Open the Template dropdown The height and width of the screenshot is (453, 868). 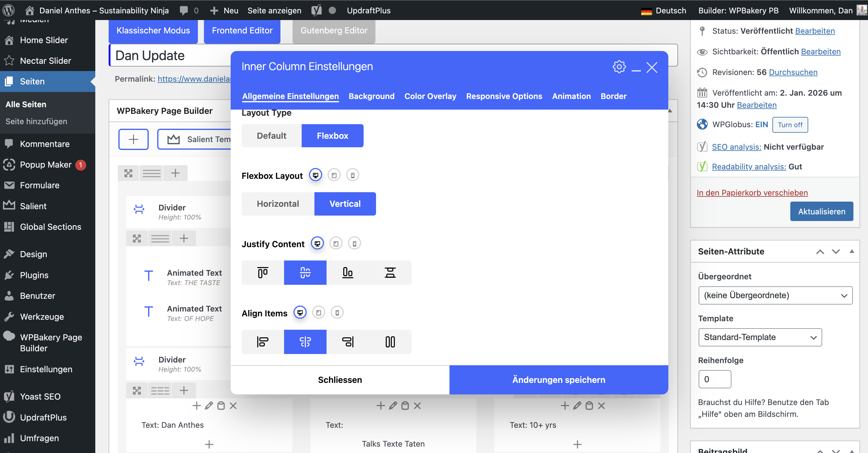(760, 337)
